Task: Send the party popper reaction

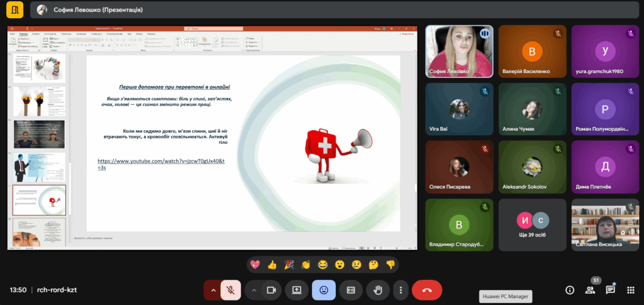Action: (289, 264)
